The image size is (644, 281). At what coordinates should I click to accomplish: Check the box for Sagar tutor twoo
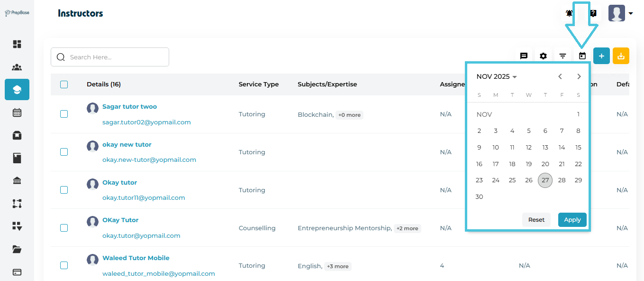click(64, 114)
